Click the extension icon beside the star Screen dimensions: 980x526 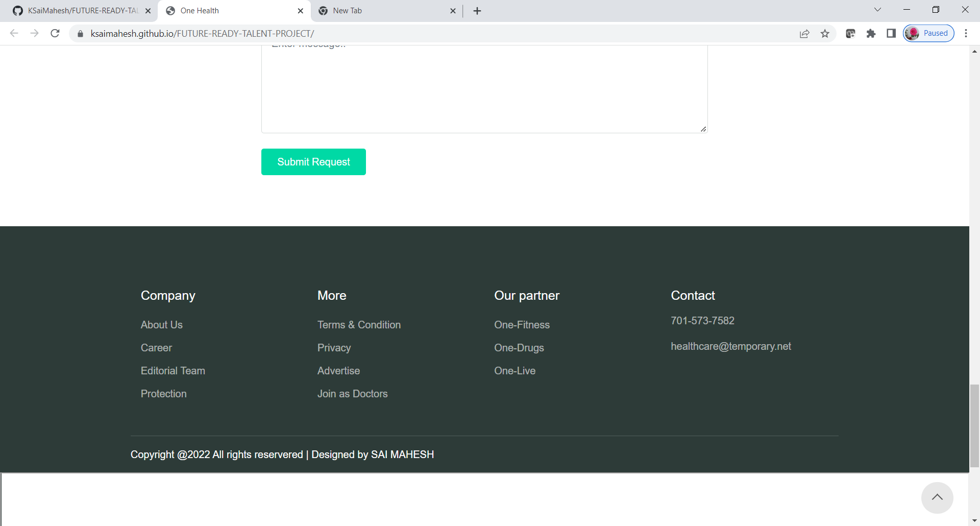pos(850,34)
